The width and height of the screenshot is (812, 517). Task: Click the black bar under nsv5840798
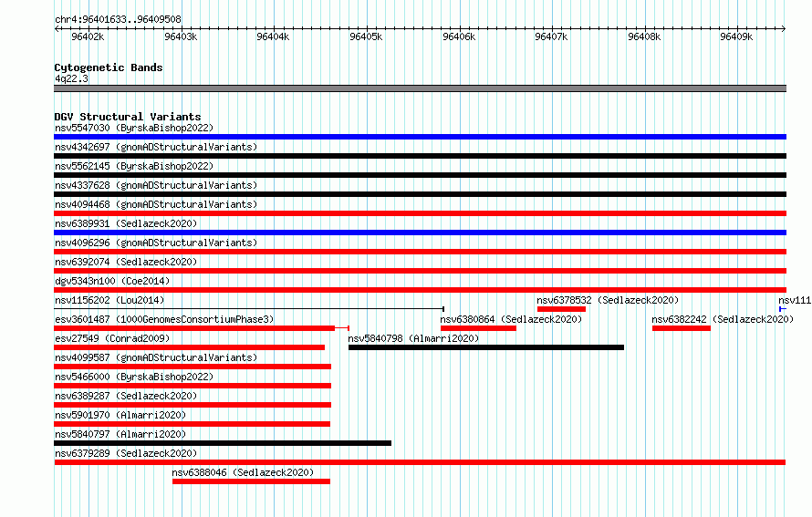pyautogui.click(x=486, y=347)
